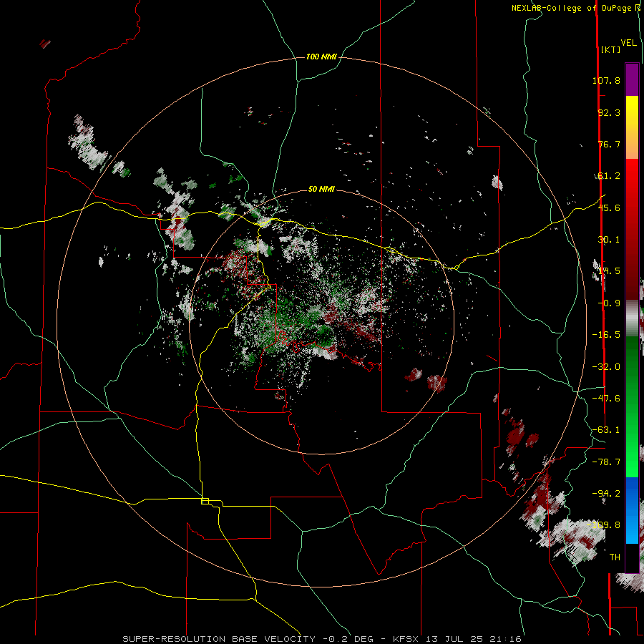
Task: Select the 61.2 velocity scale value
Action: coord(609,176)
